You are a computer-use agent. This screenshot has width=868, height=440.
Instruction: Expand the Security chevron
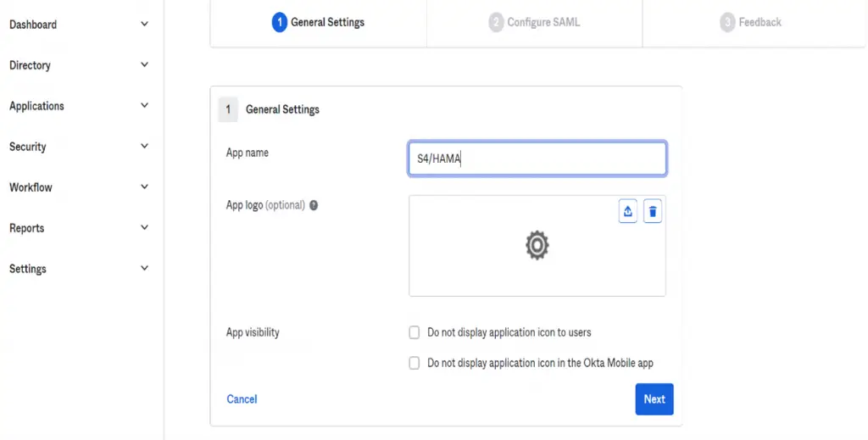144,146
